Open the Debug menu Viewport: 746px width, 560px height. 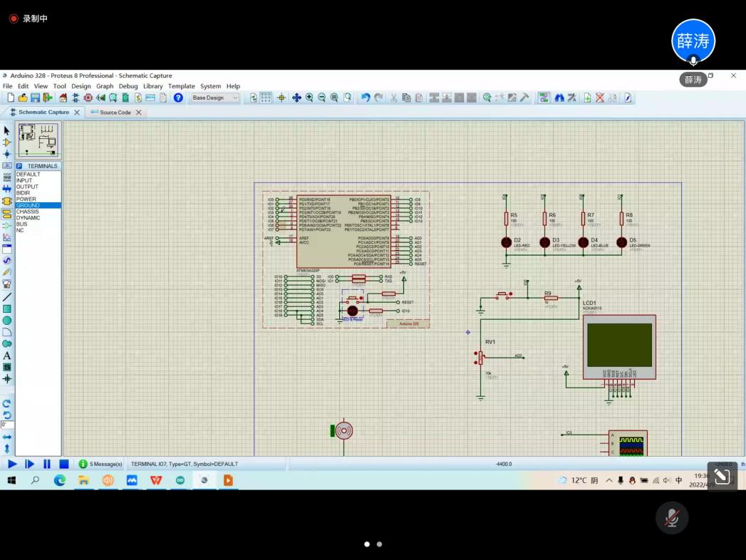tap(128, 86)
